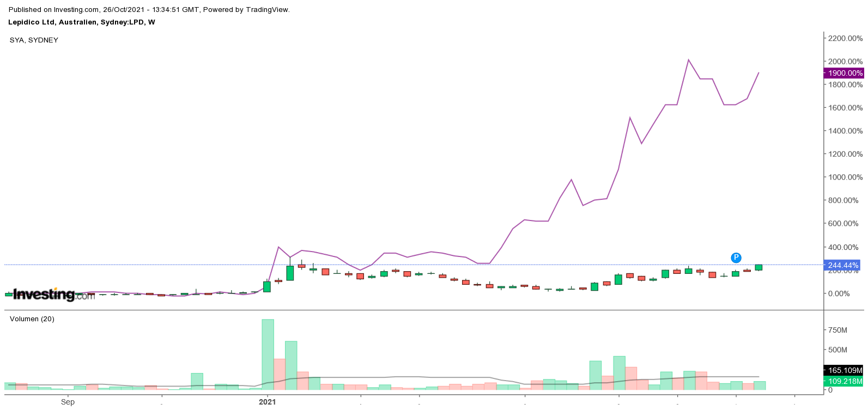Click the latest green weekly candlestick
The image size is (868, 410).
758,267
